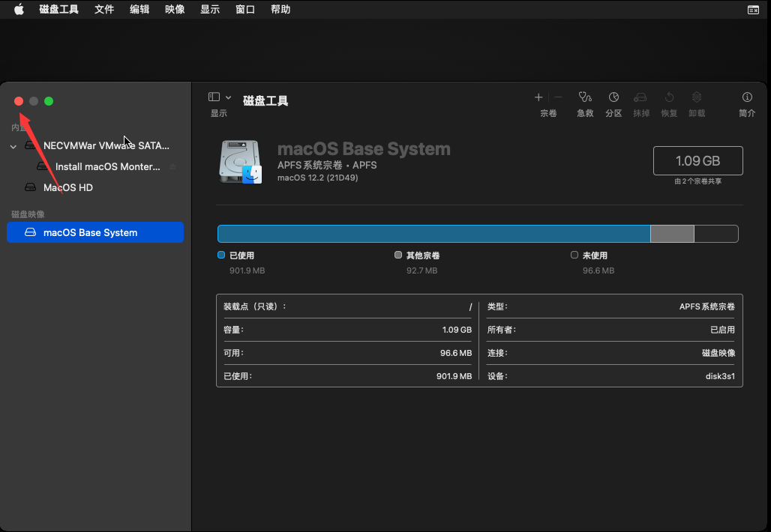Screen dimensions: 771x532
Task: Close the Disk Utility window
Action: (x=19, y=101)
